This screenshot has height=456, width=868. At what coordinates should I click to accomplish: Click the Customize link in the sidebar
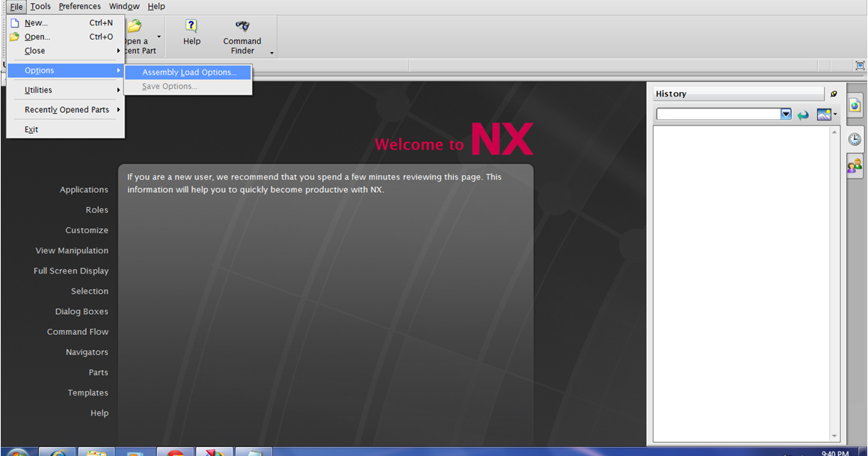pyautogui.click(x=87, y=229)
